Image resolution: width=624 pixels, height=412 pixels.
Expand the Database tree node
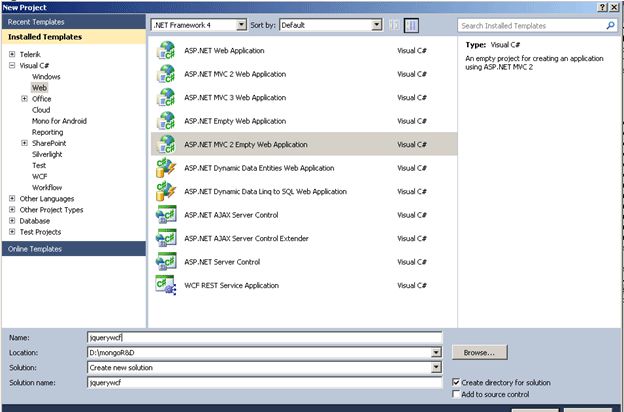[12, 221]
